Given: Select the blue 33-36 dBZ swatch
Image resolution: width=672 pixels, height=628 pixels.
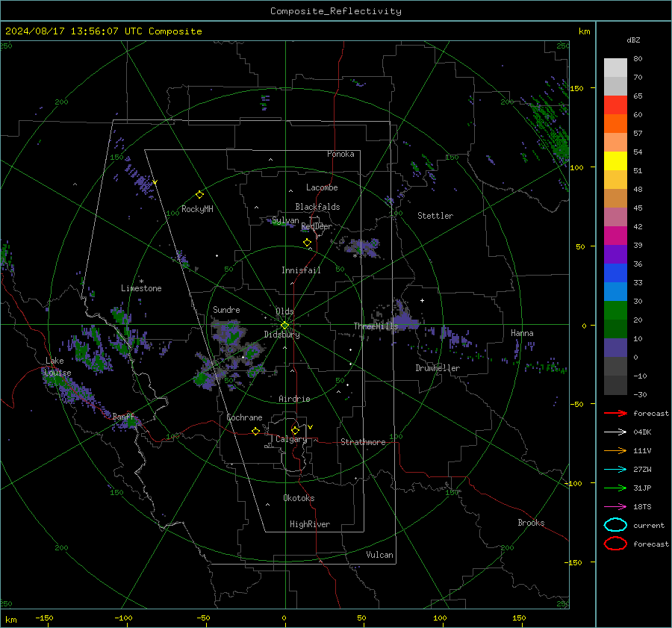Looking at the screenshot, I should [x=615, y=273].
